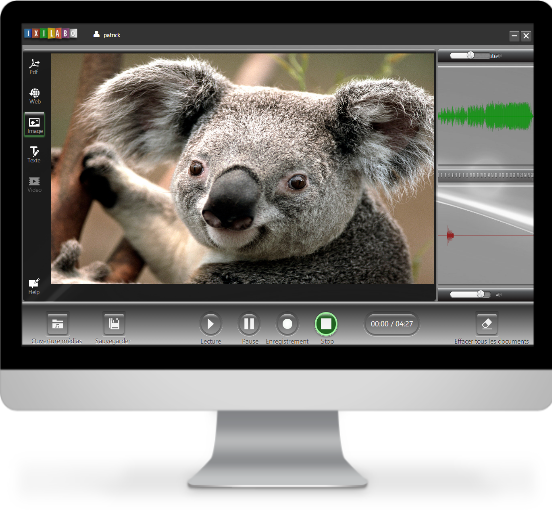Select the Image tool in the sidebar

pos(34,125)
